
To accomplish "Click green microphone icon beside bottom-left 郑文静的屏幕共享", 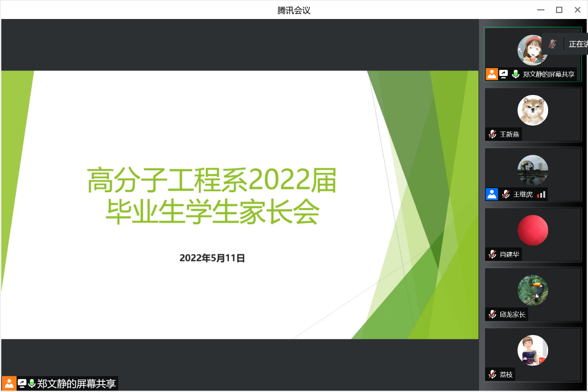I will click(x=32, y=383).
